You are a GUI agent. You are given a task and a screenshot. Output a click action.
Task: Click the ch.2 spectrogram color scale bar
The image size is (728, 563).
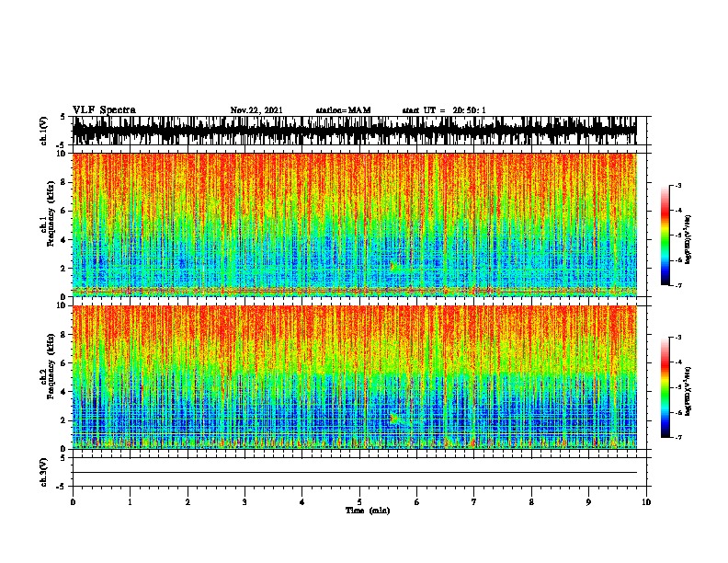click(x=665, y=387)
